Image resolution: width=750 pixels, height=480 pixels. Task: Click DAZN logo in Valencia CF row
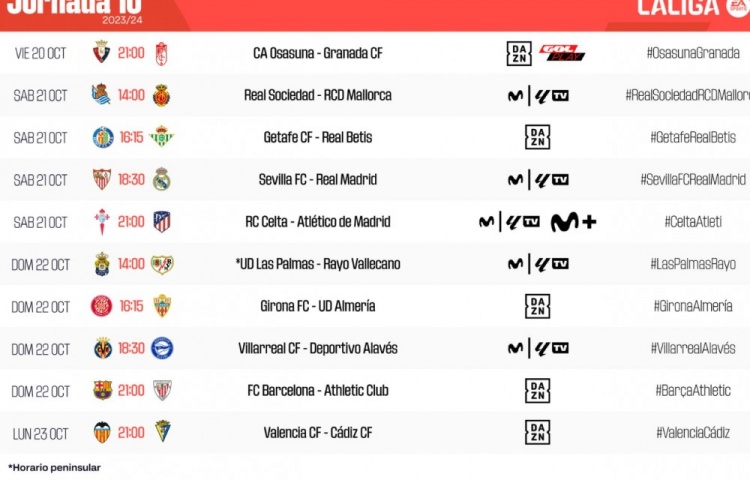coord(537,432)
